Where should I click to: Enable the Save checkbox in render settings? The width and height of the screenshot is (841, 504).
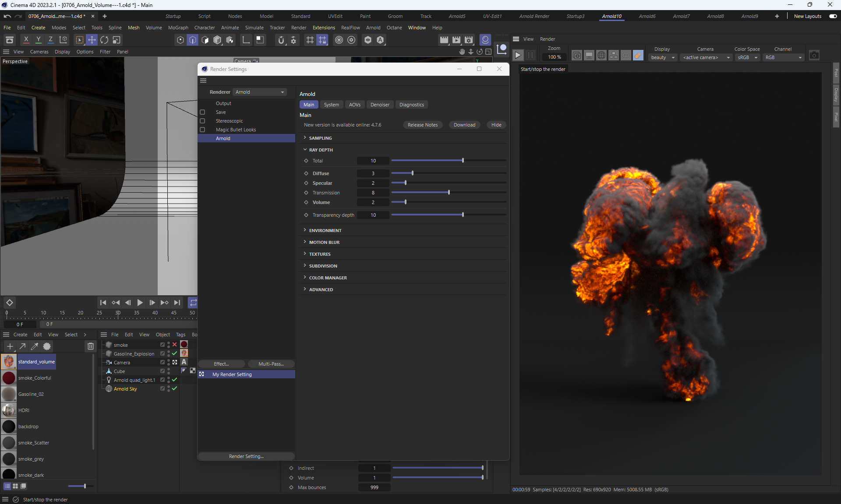202,112
